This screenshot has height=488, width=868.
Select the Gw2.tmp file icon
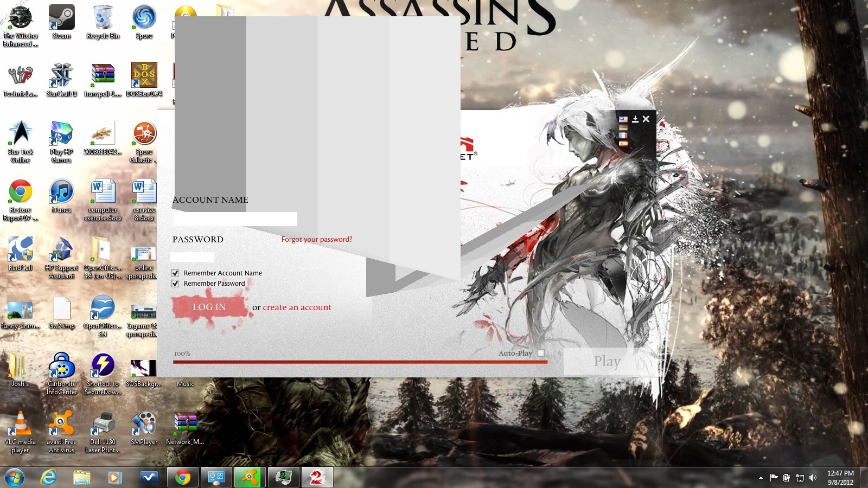[61, 312]
